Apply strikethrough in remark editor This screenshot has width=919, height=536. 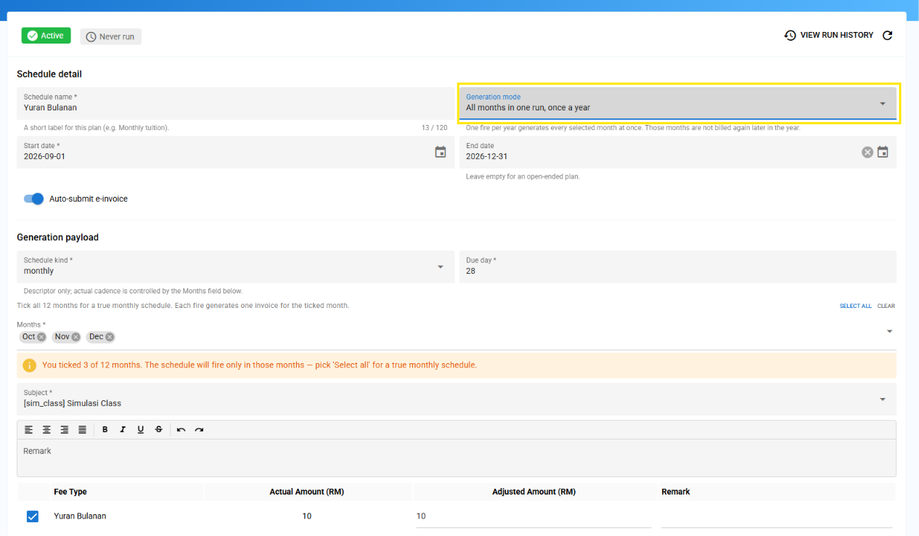158,429
